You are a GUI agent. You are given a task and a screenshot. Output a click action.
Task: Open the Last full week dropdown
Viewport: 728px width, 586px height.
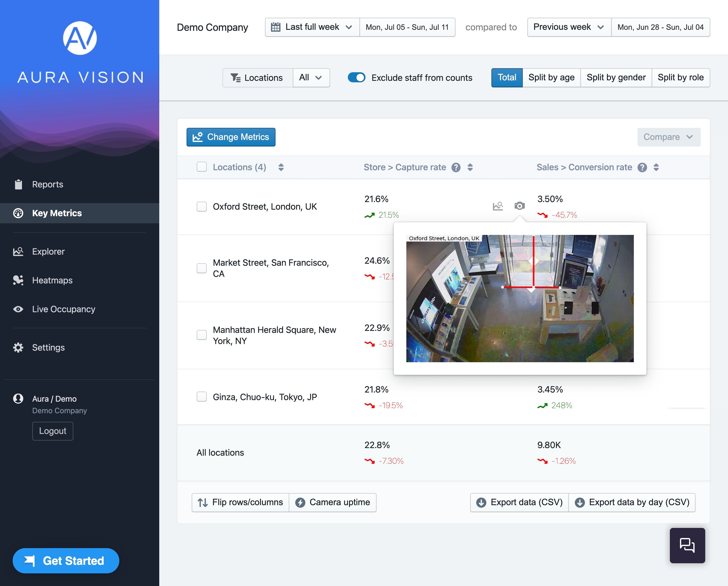click(312, 27)
